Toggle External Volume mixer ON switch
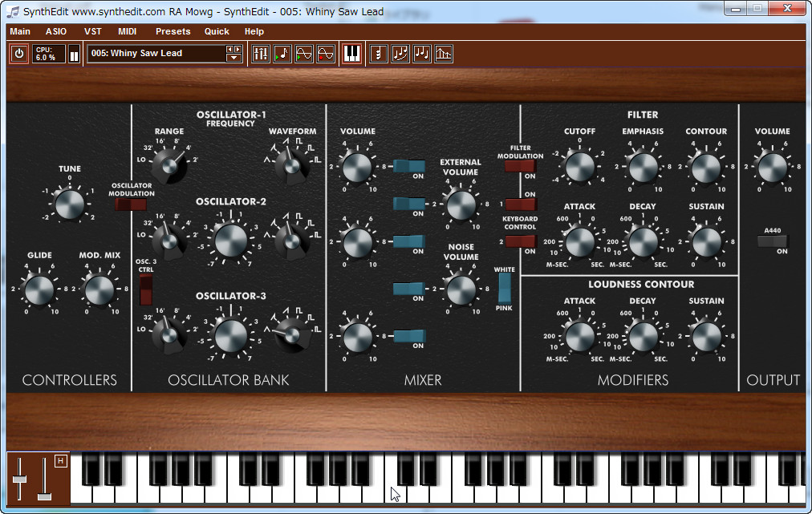 click(x=409, y=204)
